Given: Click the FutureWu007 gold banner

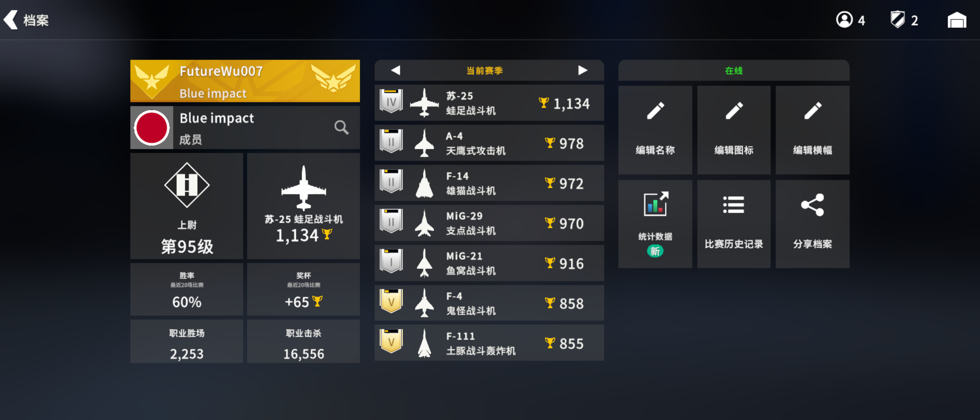Looking at the screenshot, I should 245,81.
